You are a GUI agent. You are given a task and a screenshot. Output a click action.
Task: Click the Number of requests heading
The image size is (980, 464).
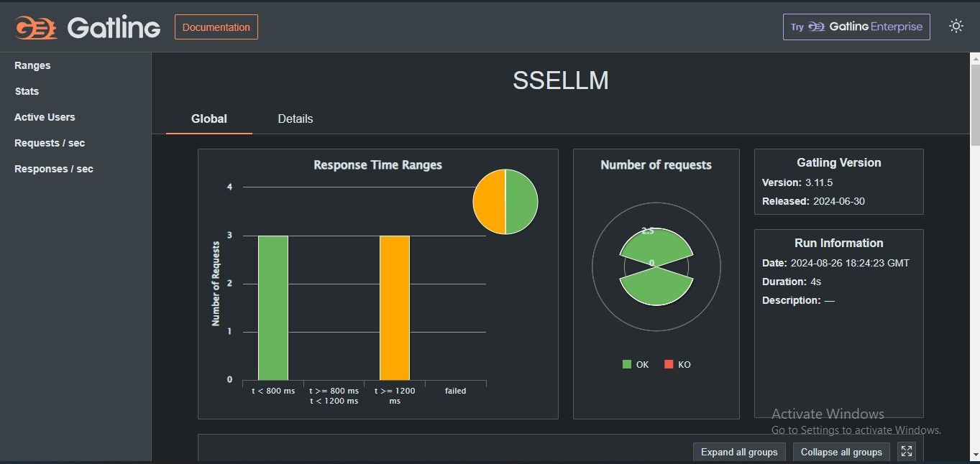pos(656,165)
